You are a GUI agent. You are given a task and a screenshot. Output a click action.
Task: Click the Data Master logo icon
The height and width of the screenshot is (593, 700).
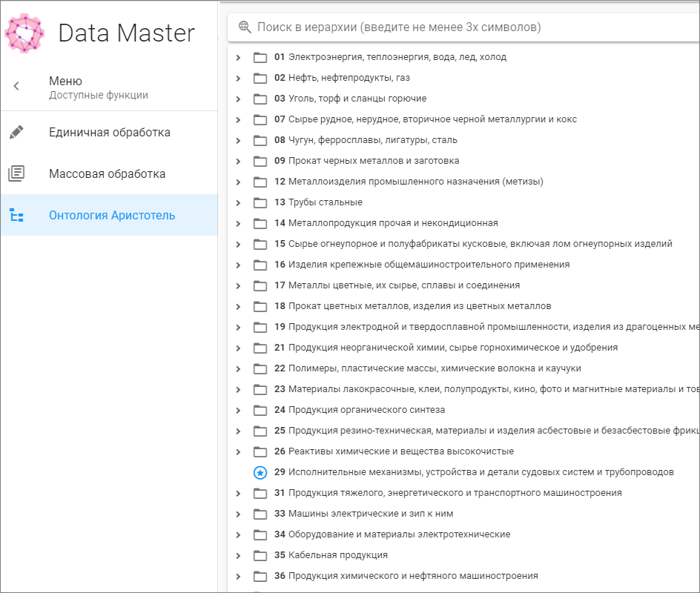(24, 33)
